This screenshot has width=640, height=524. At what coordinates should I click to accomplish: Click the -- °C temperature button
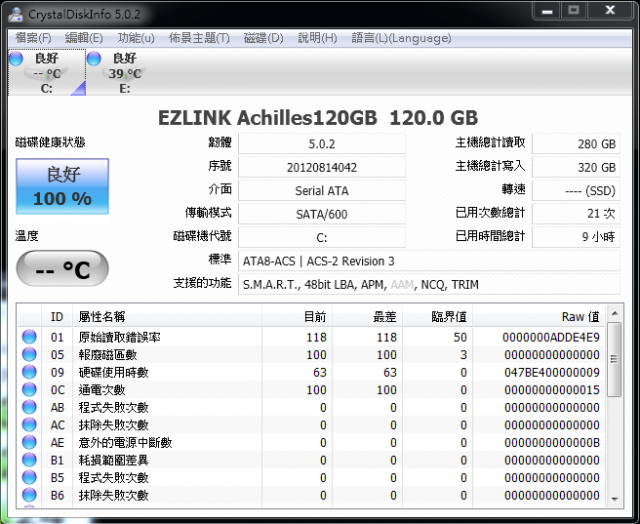(62, 269)
